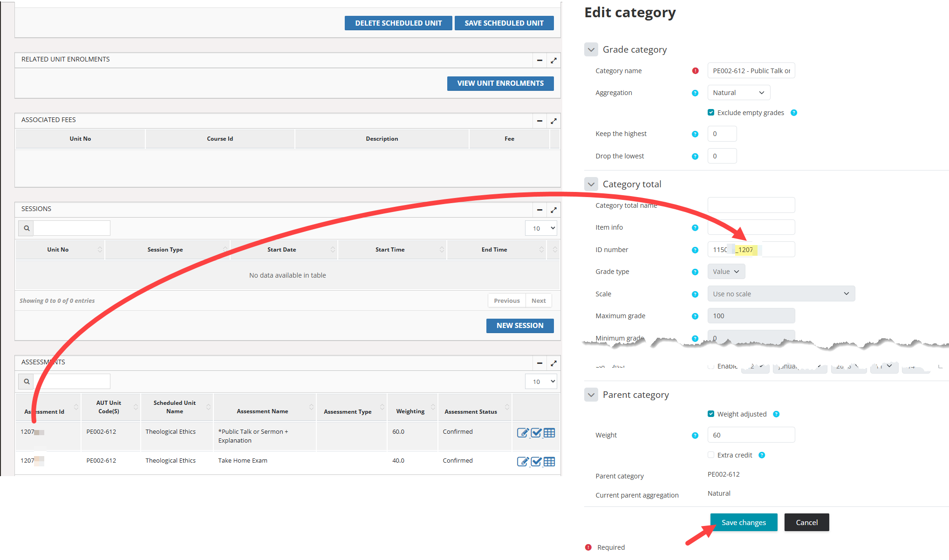
Task: Click checkmark icon for Take Home Exam row
Action: click(536, 462)
